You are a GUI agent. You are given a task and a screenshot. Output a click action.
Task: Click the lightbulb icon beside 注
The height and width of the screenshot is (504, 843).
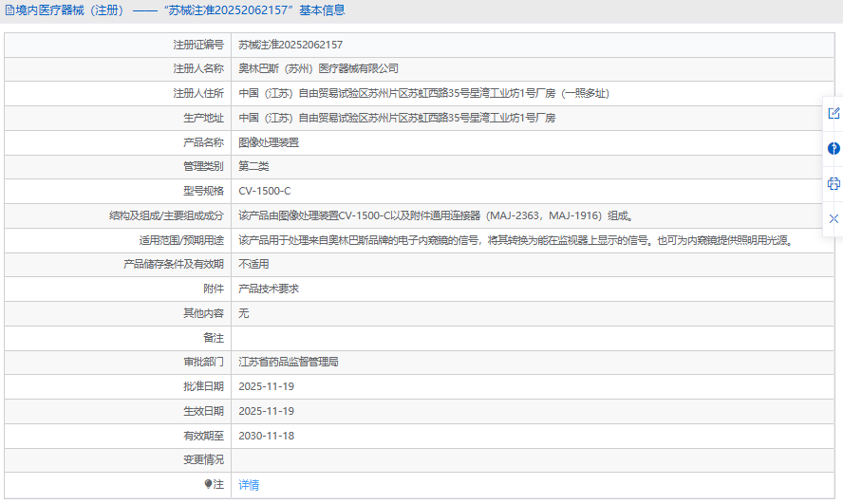[208, 484]
